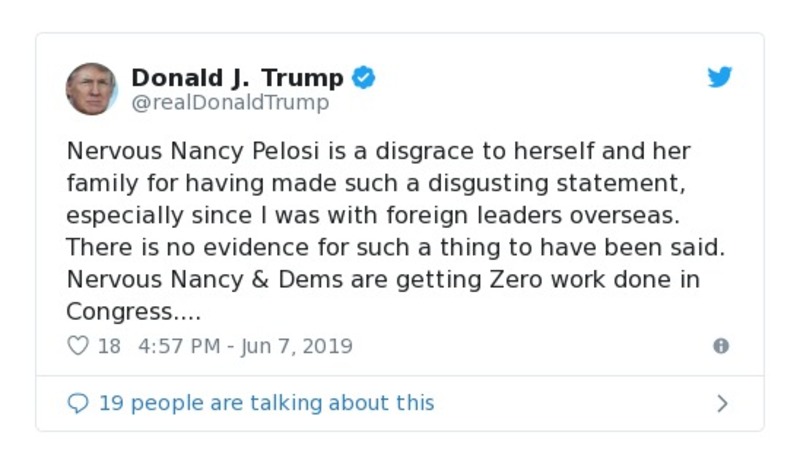Click the like count 18
This screenshot has width=800, height=467.
click(x=109, y=346)
